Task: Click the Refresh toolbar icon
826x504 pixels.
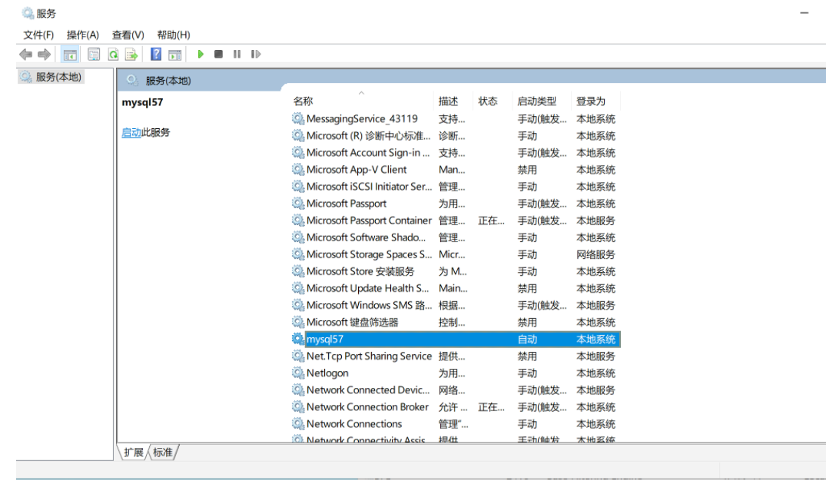Action: tap(113, 55)
